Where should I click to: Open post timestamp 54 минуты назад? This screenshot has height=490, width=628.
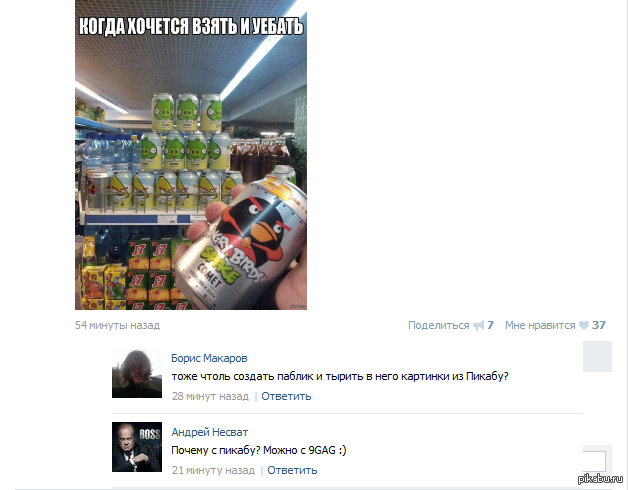tap(117, 325)
